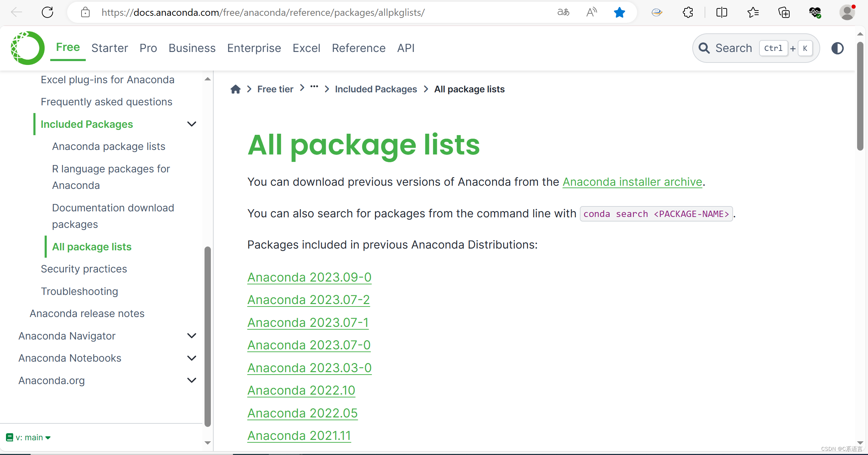Open the Reference tab
The image size is (868, 455).
(358, 48)
